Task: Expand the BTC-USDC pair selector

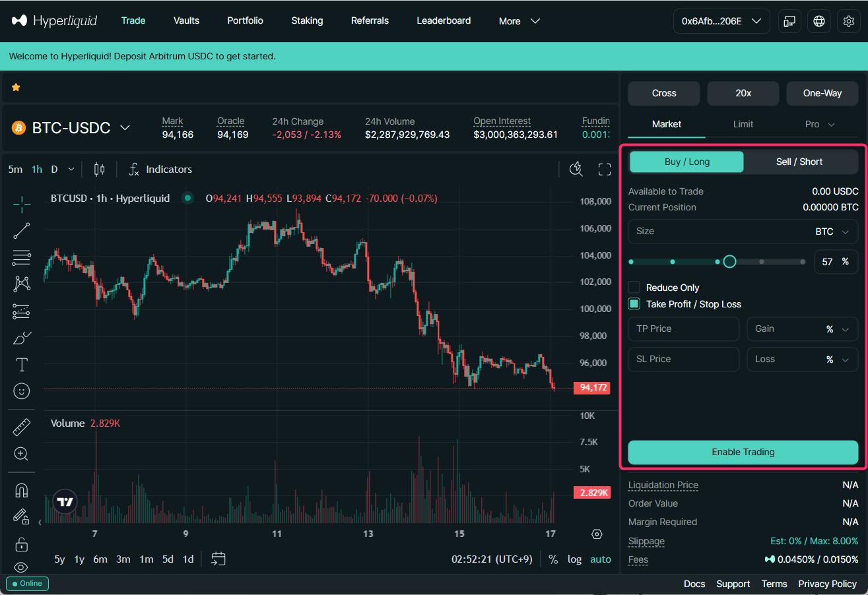Action: pyautogui.click(x=125, y=128)
